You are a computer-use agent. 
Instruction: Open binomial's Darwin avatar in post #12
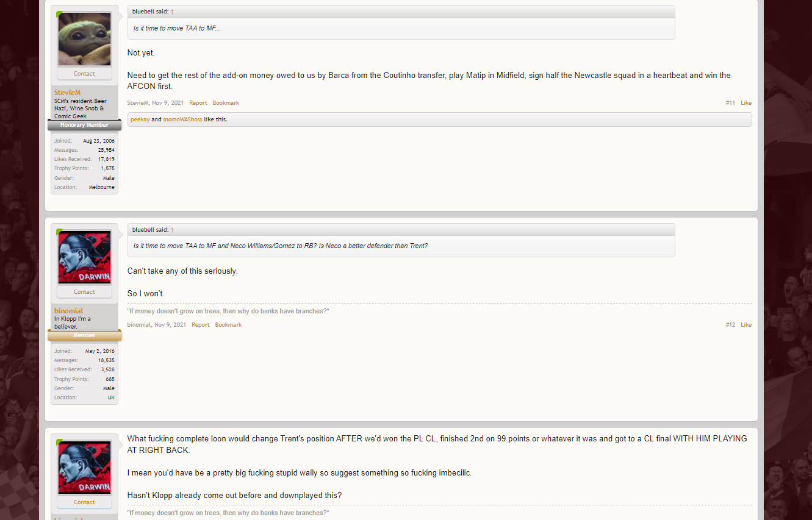tap(84, 257)
